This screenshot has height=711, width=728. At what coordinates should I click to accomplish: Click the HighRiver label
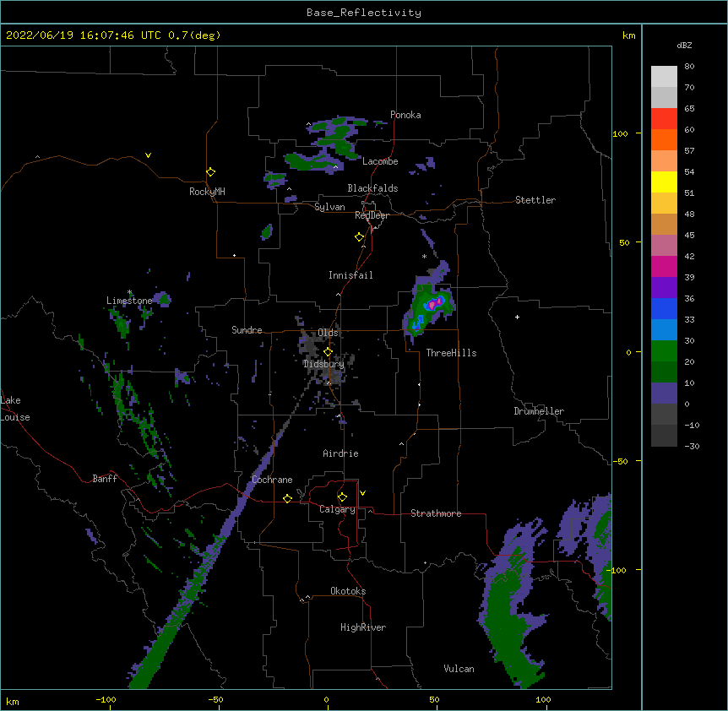(x=363, y=627)
